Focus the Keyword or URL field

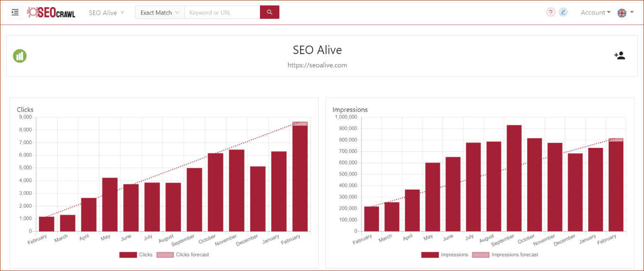coord(222,13)
